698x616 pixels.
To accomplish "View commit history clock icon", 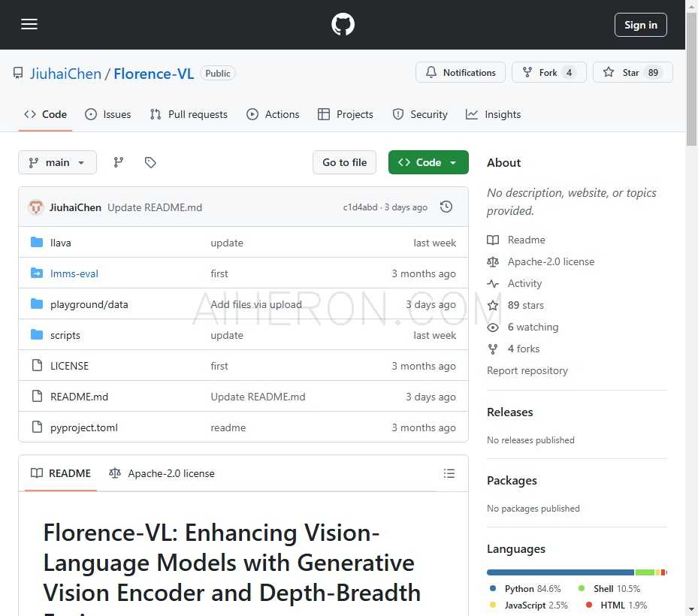I will coord(446,207).
